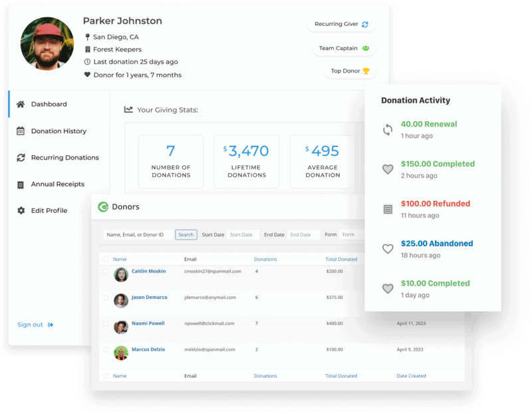
Task: Click the refunded icon beside $100.00 Refunded
Action: (388, 210)
